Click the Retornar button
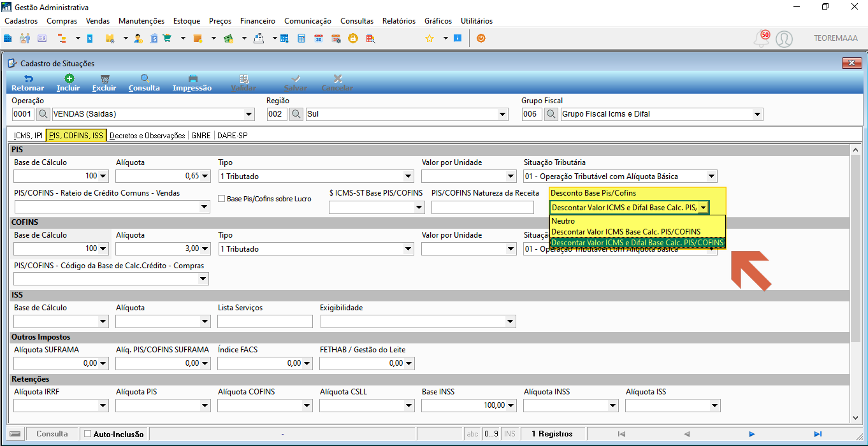Viewport: 868px width, 446px height. tap(27, 82)
